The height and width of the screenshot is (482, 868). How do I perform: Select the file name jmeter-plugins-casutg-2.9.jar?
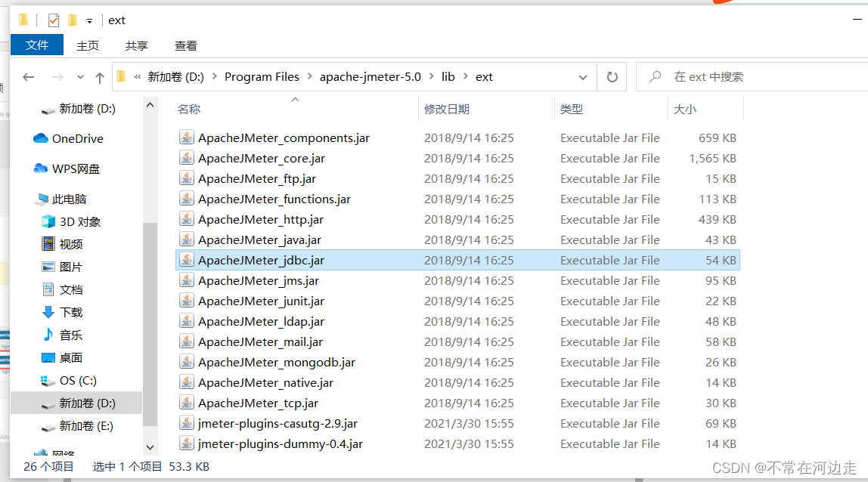pos(278,424)
